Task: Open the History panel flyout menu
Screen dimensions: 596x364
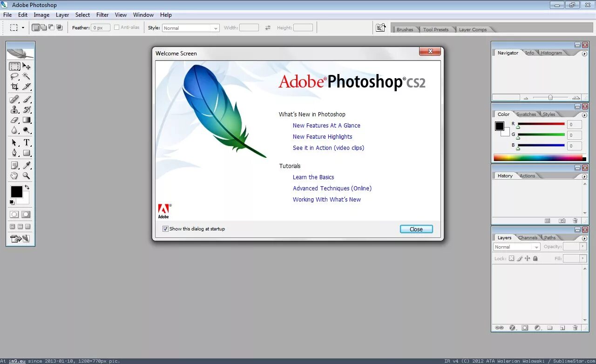Action: [585, 176]
